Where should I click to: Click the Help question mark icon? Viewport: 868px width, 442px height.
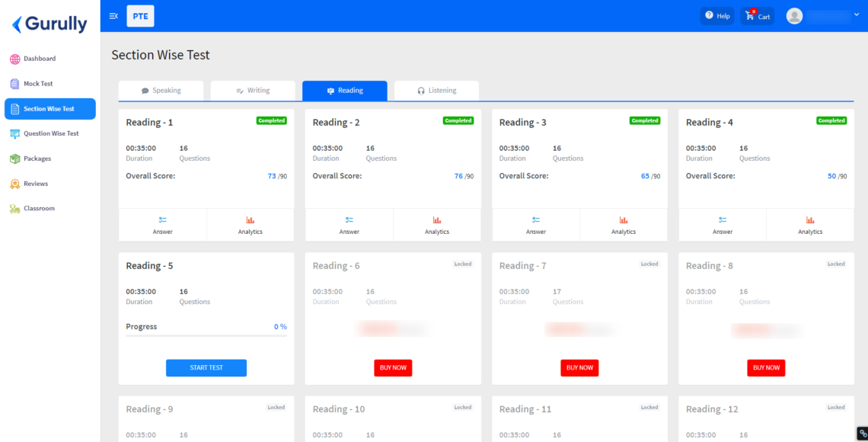709,15
